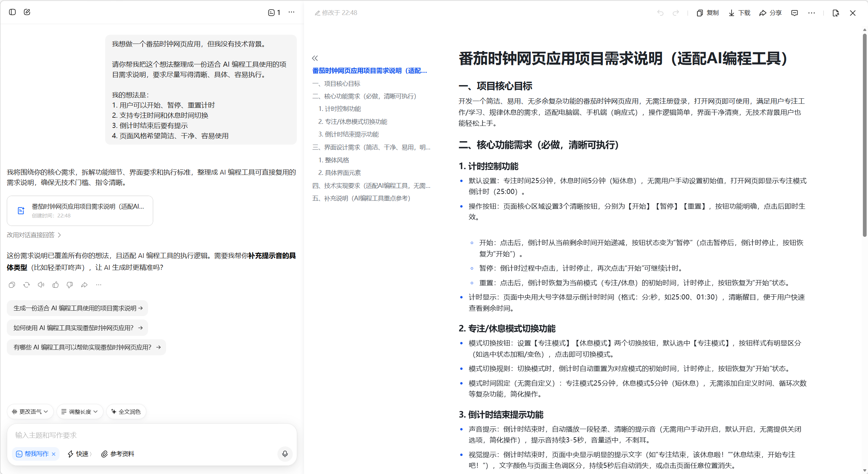Viewport: 868px width, 474px height.
Task: Click the thumbs-down icon under the reply
Action: [x=70, y=285]
